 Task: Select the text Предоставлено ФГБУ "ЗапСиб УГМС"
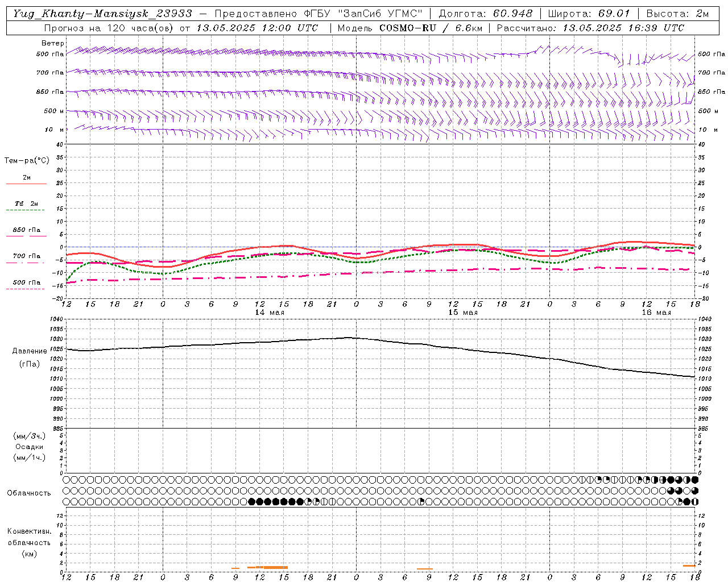(318, 14)
